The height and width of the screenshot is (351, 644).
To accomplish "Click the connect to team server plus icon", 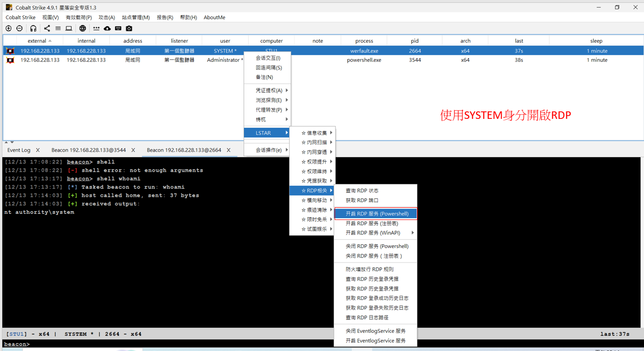I will (x=8, y=29).
